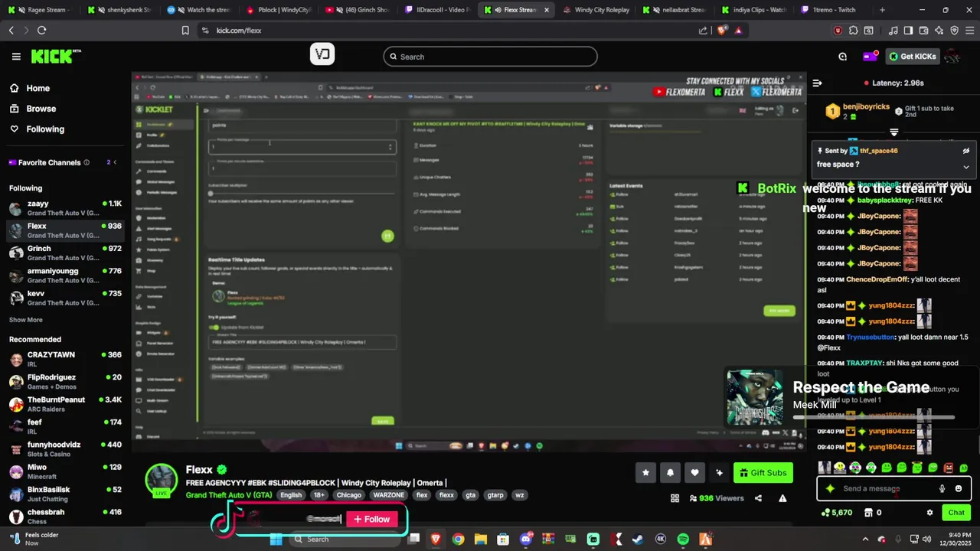Open kevv channel in Following list
Viewport: 980px width, 551px height.
coord(65,298)
